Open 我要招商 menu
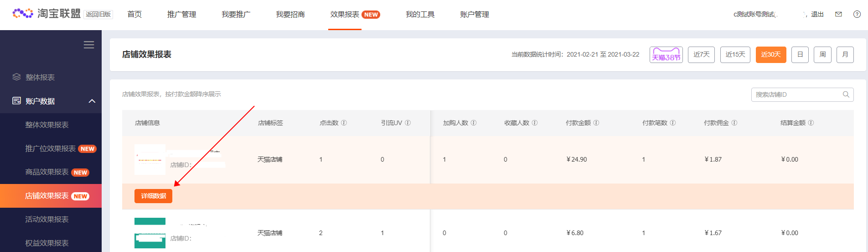This screenshot has width=868, height=252. (x=290, y=14)
